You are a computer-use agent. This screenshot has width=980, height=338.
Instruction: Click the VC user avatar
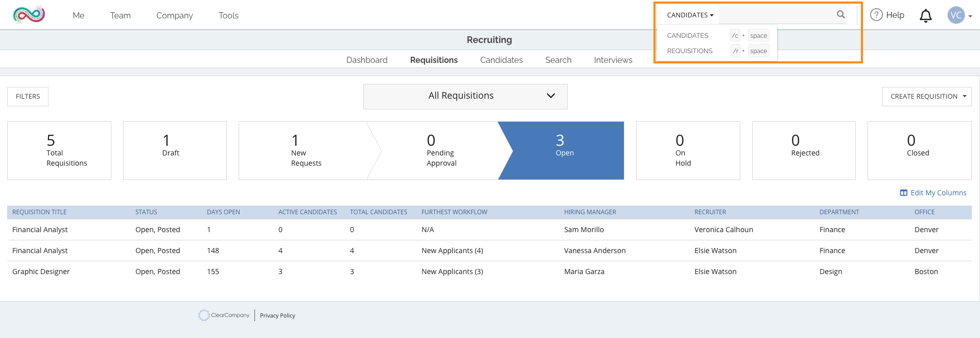[x=956, y=15]
